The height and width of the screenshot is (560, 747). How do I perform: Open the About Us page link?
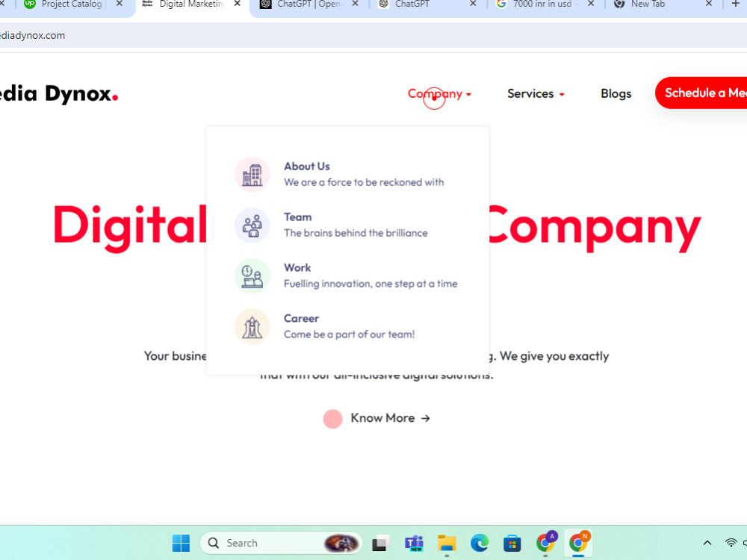[307, 167]
